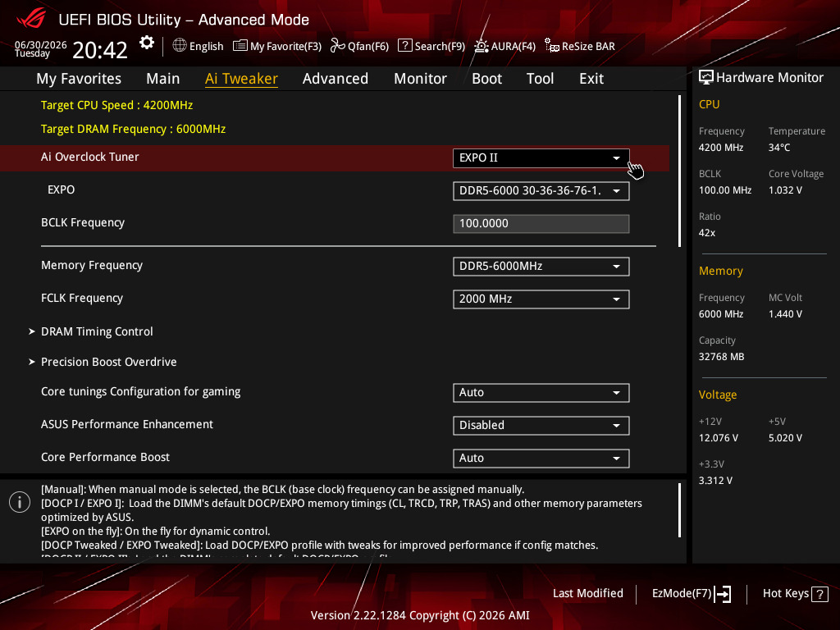Image resolution: width=840 pixels, height=630 pixels.
Task: Open Search(F9) tool
Action: tap(431, 46)
